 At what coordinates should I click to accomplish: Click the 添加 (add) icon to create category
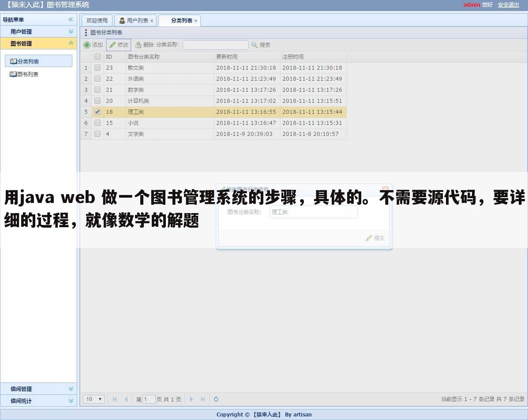(87, 45)
